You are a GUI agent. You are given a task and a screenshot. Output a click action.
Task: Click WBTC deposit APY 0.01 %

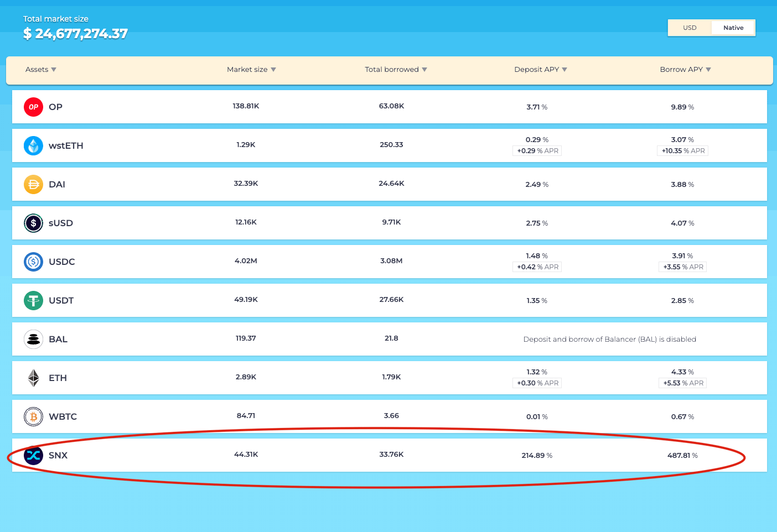pyautogui.click(x=537, y=416)
